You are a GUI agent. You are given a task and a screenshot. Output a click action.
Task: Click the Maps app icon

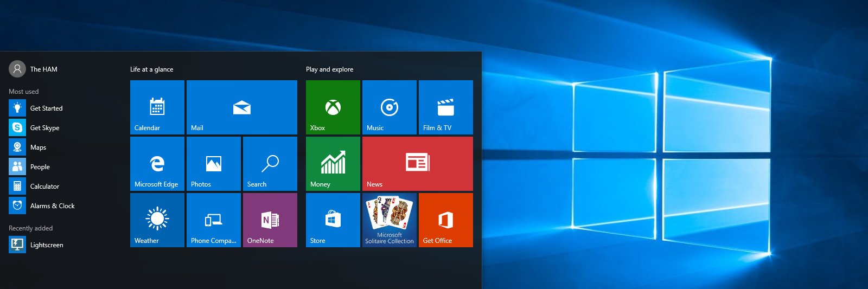(x=17, y=147)
